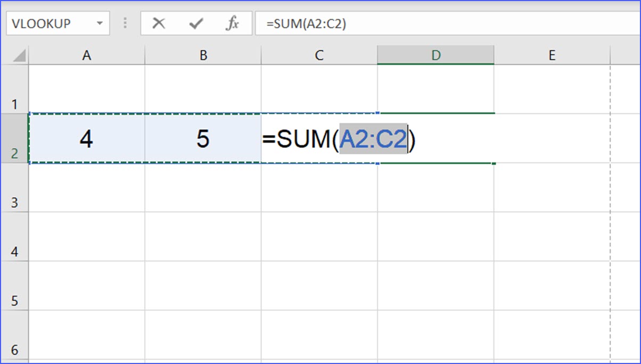This screenshot has height=364, width=641.
Task: Cancel formula entry with the X icon
Action: click(x=158, y=23)
